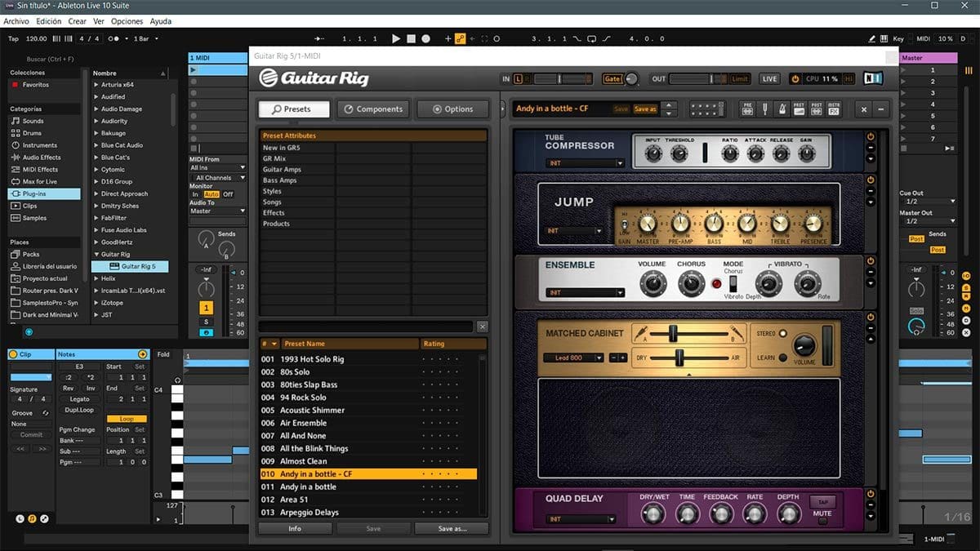Open the virtual rack kontrol view
The width and height of the screenshot is (980, 551).
point(706,109)
